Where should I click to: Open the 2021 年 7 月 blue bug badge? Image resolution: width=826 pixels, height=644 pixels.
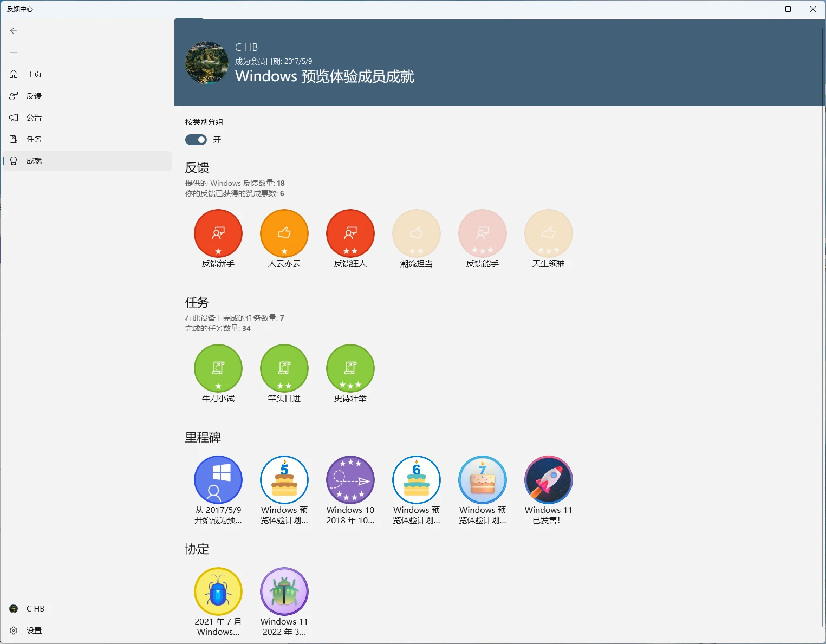(218, 591)
